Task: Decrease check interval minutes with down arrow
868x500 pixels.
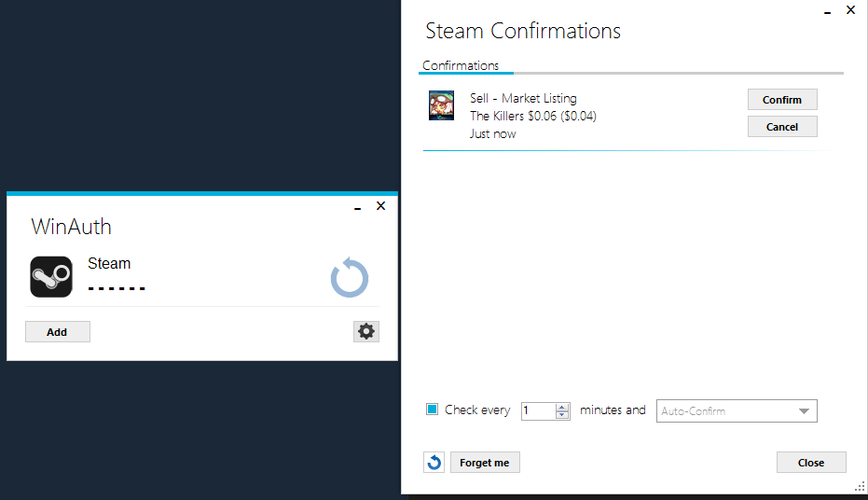Action: (x=562, y=415)
